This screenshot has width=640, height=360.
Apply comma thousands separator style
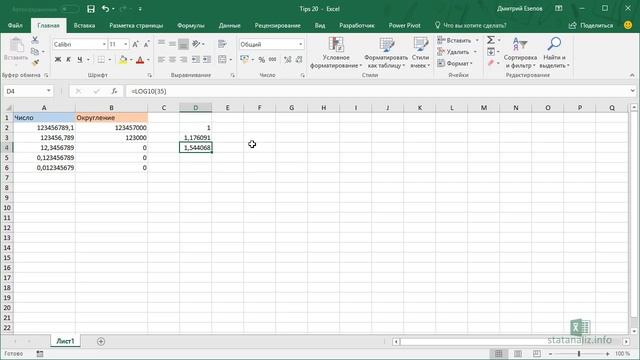pyautogui.click(x=273, y=60)
